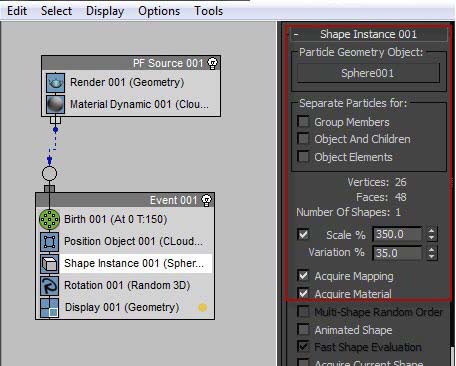Click the Position Object 001 icon
The width and height of the screenshot is (456, 366).
(49, 241)
